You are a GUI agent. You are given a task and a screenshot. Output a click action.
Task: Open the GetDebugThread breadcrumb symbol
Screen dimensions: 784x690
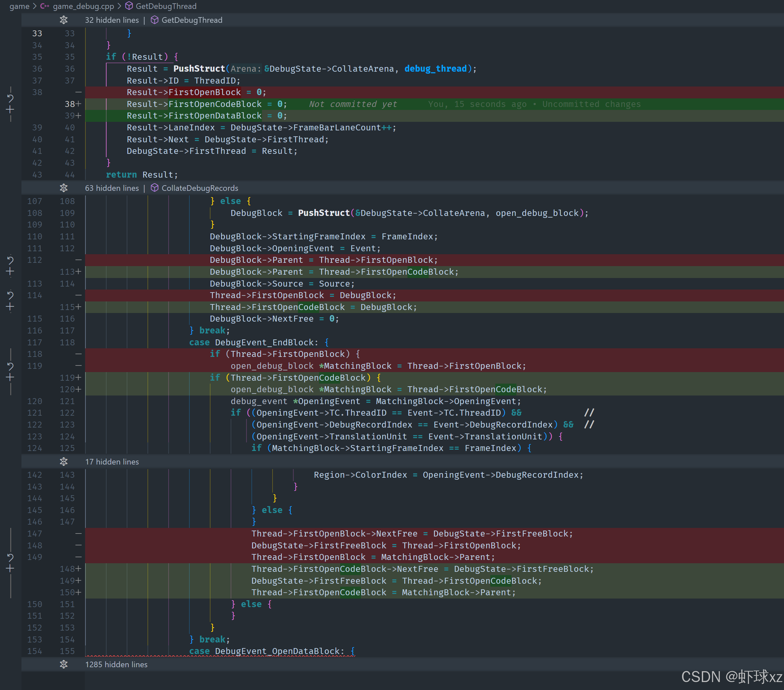pos(166,6)
